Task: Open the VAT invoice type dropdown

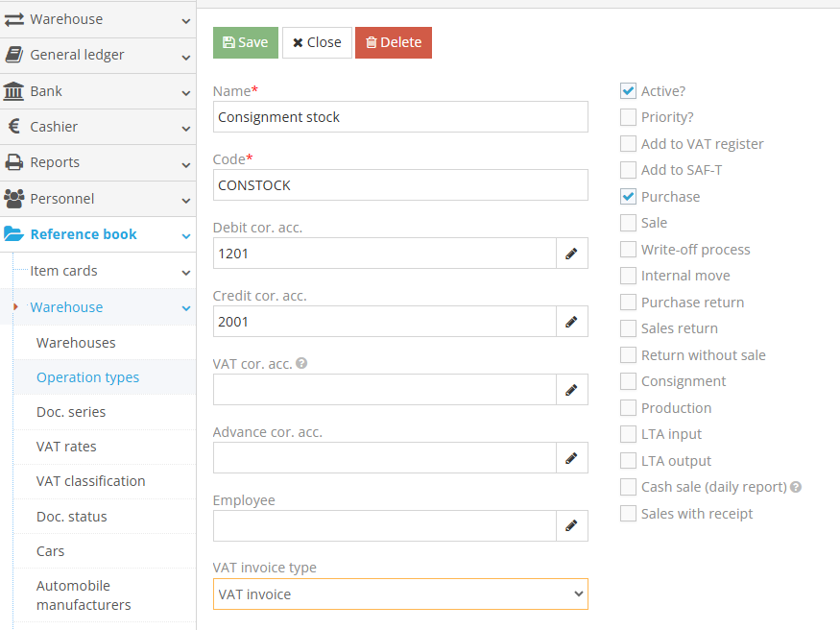Action: [400, 594]
